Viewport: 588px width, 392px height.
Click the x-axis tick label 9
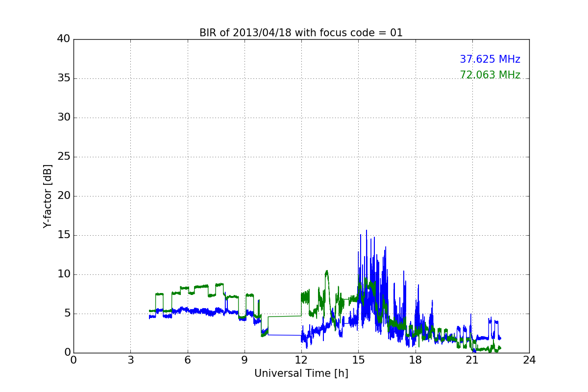click(245, 360)
